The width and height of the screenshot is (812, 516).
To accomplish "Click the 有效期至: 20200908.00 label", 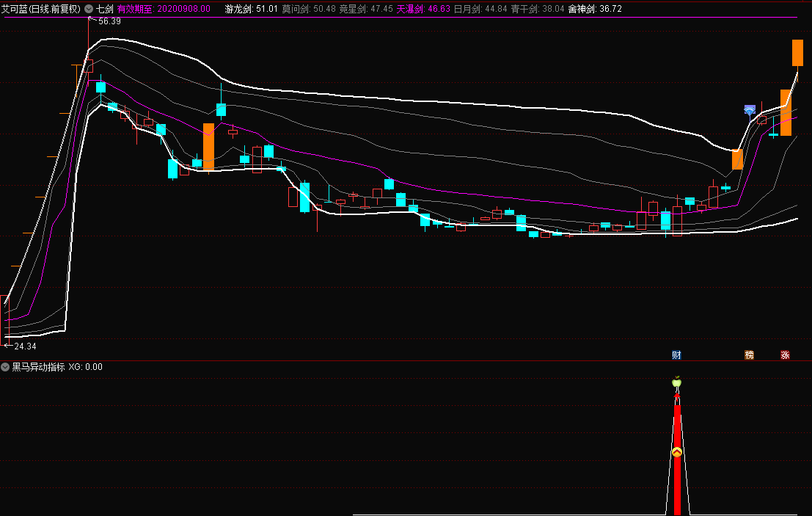I will pyautogui.click(x=164, y=9).
